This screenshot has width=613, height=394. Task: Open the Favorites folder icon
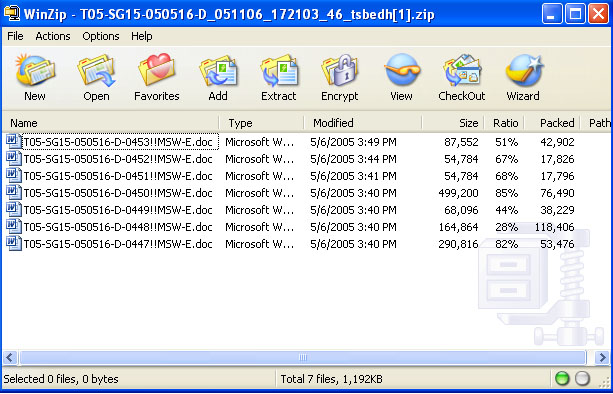tap(156, 70)
